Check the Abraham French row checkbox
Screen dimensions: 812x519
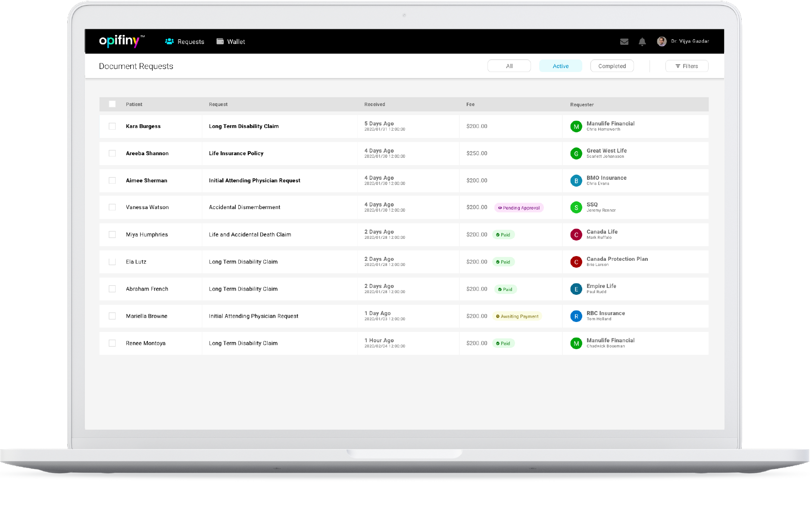112,289
